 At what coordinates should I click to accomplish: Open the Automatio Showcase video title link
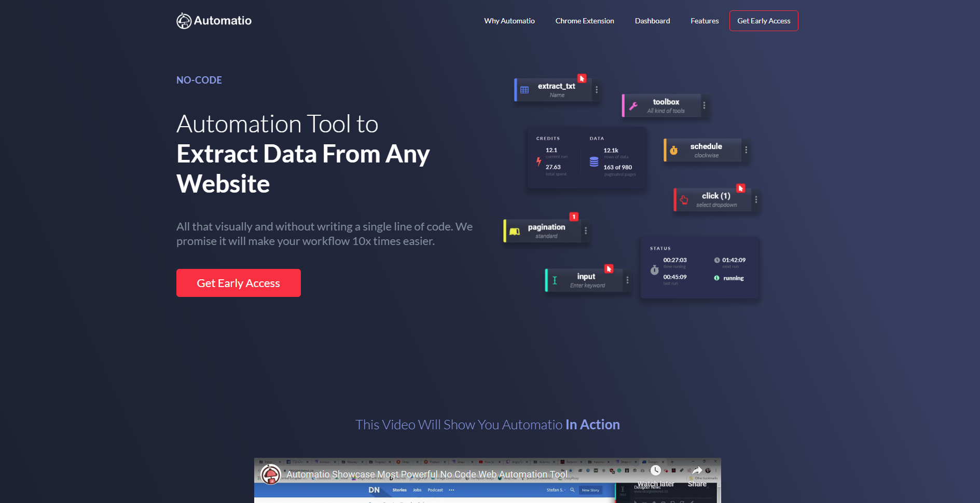[426, 474]
